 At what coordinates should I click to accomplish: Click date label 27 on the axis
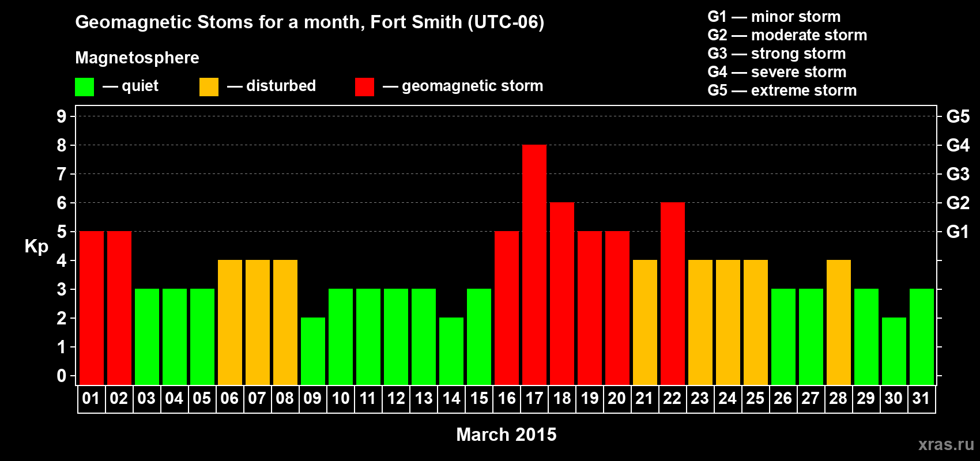coord(811,398)
